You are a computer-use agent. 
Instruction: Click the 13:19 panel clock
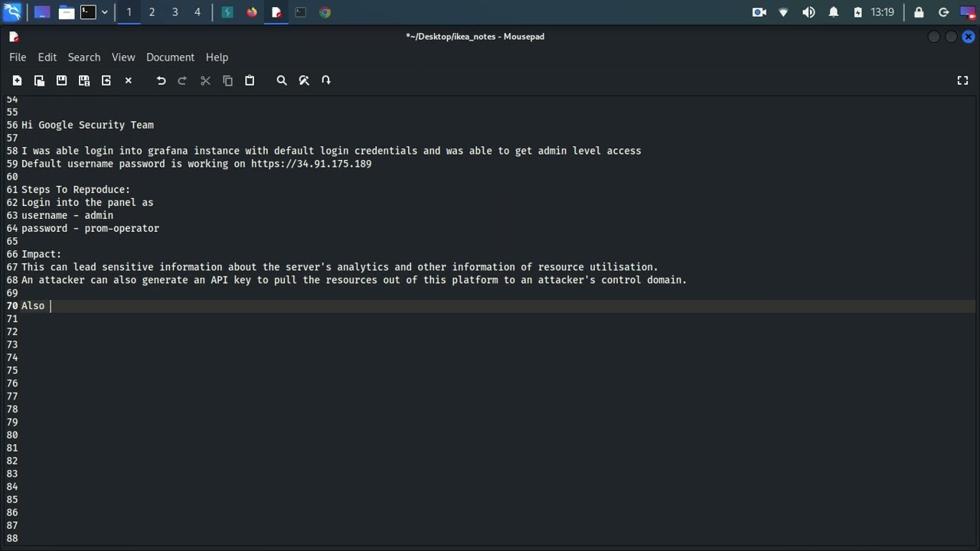pyautogui.click(x=882, y=12)
